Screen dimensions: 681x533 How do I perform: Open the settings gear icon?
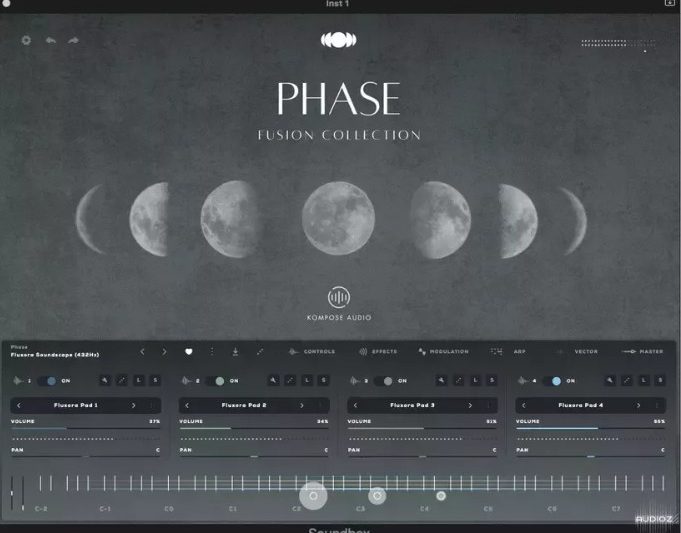coord(26,40)
